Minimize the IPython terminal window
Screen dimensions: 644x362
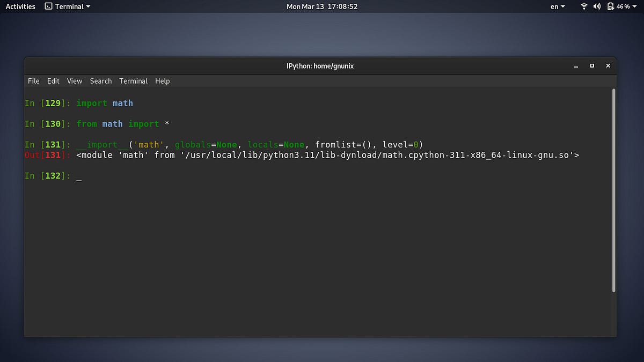pos(576,66)
